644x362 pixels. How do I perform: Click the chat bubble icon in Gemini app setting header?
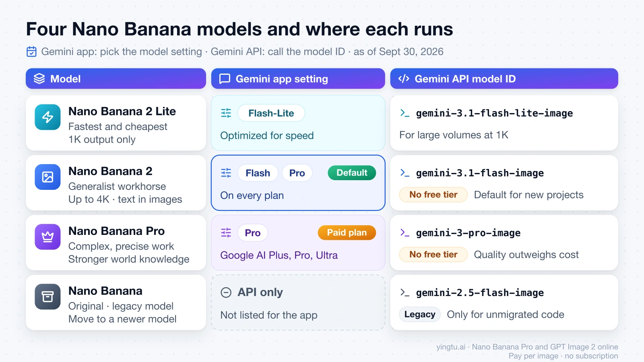225,79
